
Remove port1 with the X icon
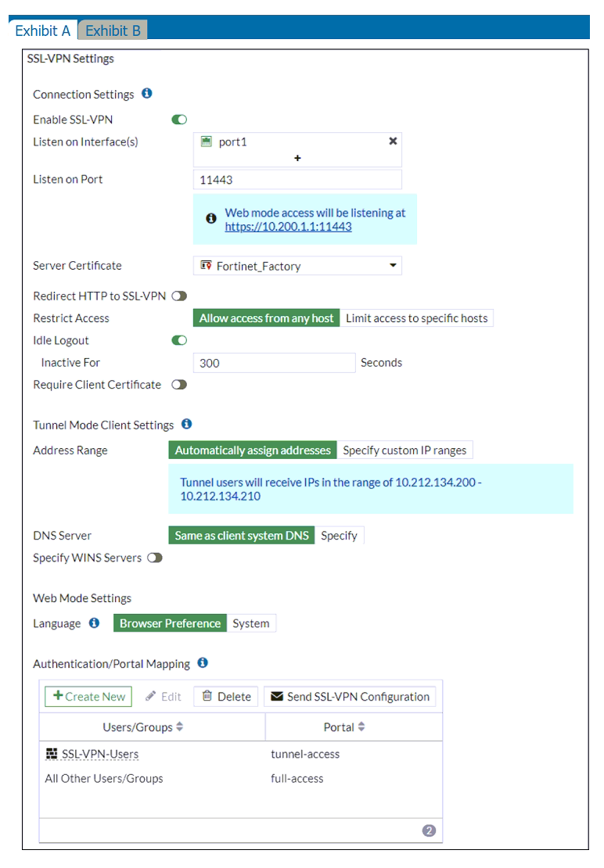(393, 142)
